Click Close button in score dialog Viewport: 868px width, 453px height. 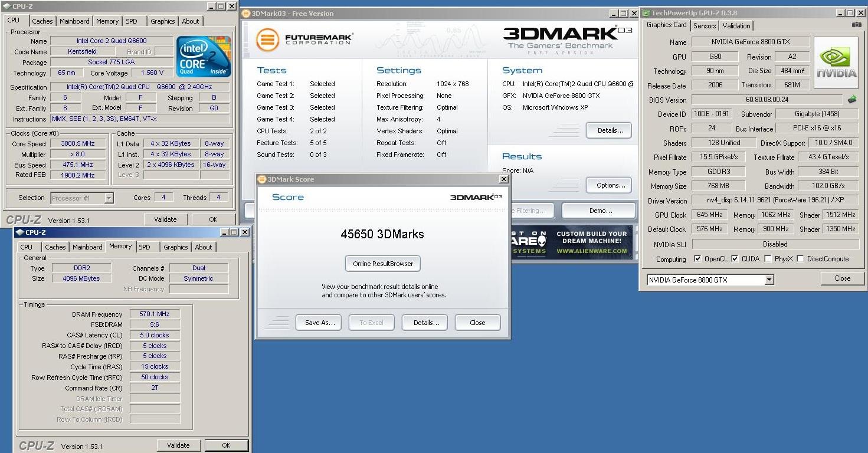point(477,323)
